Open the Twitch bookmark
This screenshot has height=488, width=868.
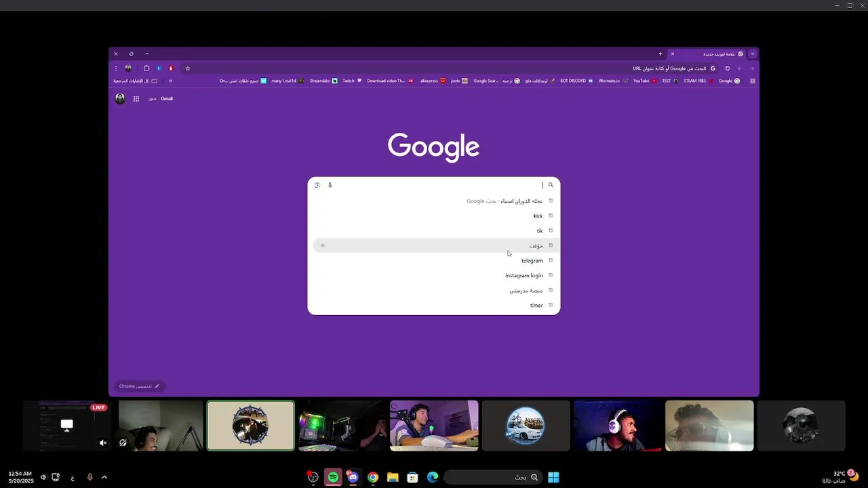point(352,81)
